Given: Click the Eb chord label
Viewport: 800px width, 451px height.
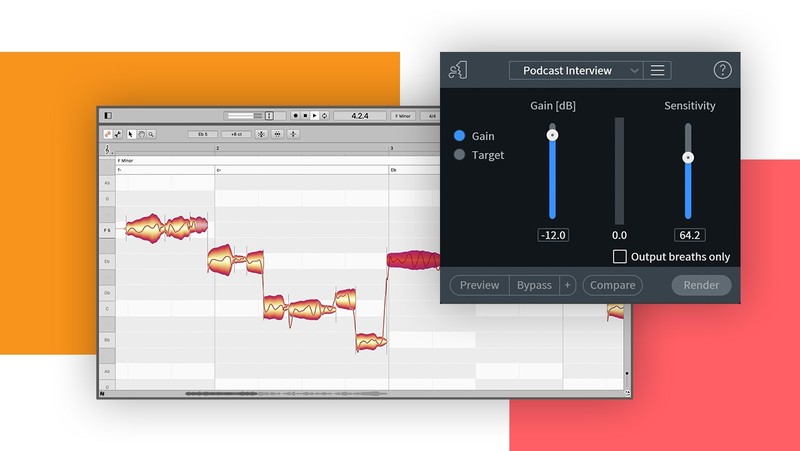Looking at the screenshot, I should tap(393, 170).
